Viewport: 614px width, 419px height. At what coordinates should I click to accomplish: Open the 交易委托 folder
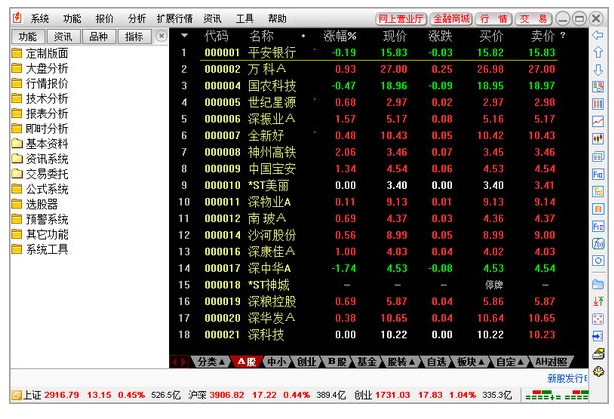(x=40, y=174)
